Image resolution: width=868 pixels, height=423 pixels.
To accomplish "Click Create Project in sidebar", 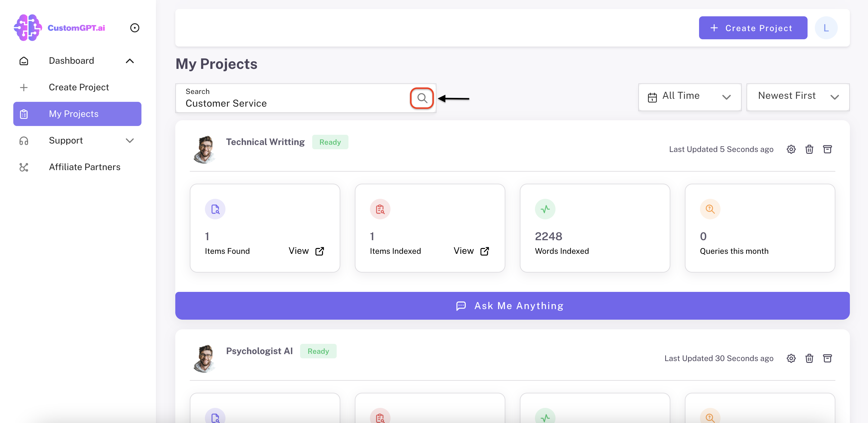I will (x=79, y=87).
